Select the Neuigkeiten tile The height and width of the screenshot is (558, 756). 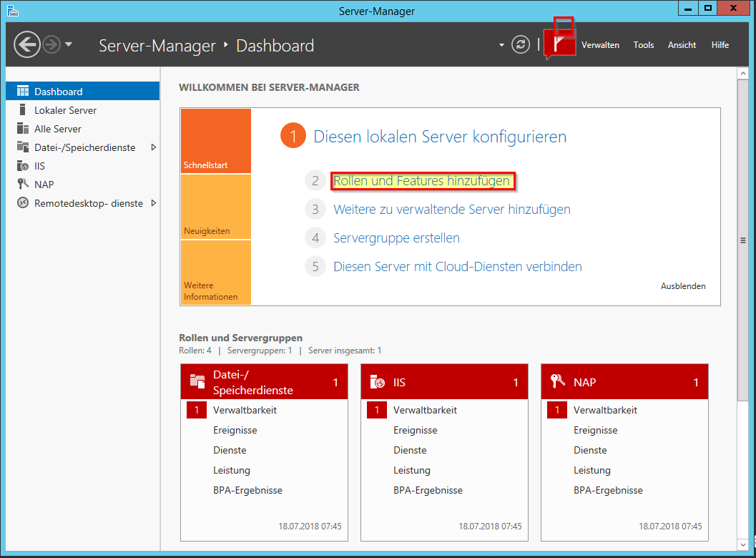click(x=216, y=207)
